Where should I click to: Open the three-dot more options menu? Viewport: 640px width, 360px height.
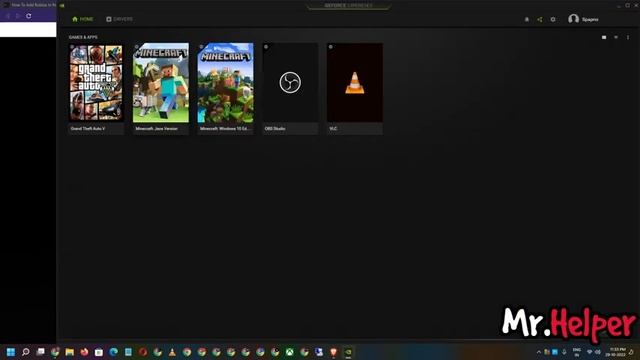tap(628, 37)
